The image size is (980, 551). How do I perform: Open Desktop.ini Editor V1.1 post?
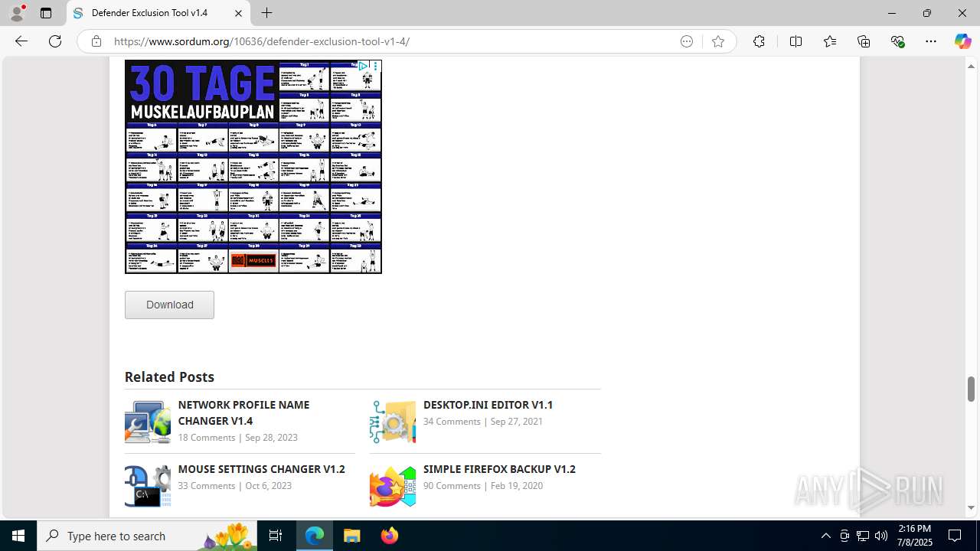click(488, 405)
